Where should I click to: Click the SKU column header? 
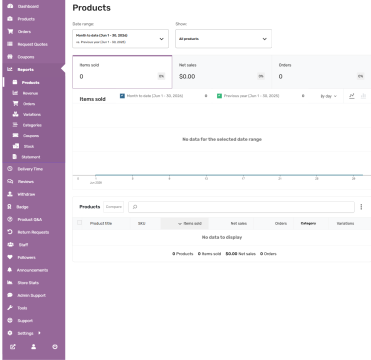tap(142, 223)
